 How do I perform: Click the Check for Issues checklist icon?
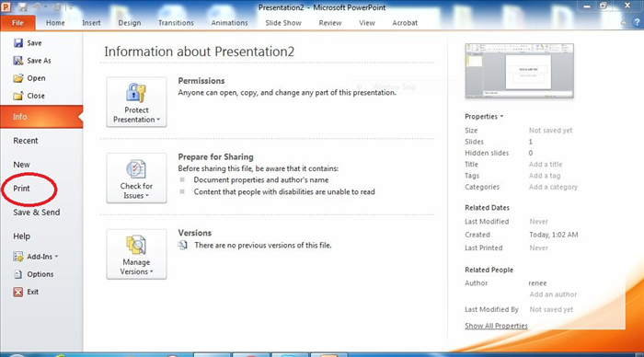pos(136,169)
